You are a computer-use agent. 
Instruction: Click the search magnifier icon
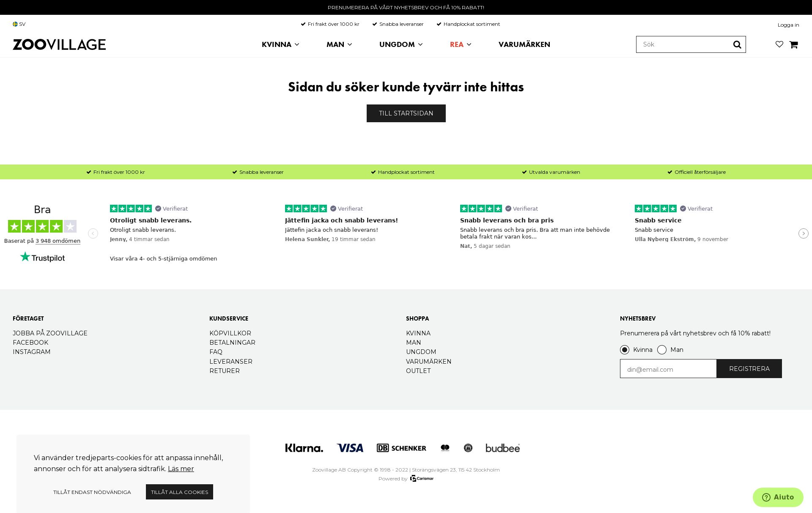[737, 44]
